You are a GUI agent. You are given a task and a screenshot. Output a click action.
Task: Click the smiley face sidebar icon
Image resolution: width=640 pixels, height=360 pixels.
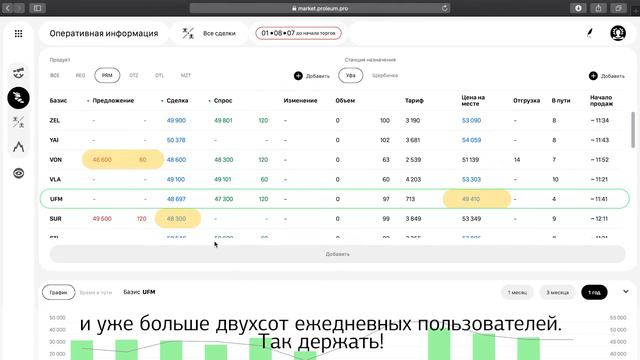(18, 73)
